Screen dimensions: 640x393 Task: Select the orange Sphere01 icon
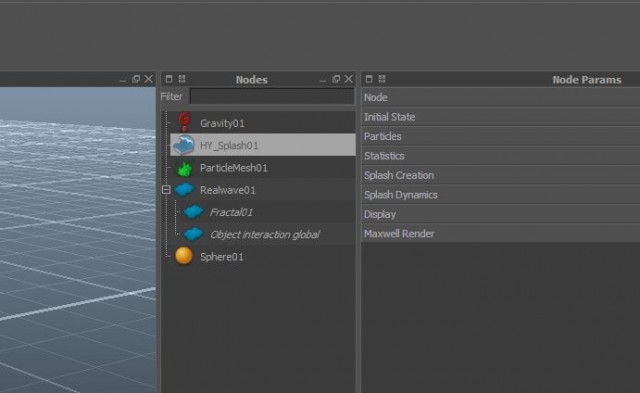point(184,256)
